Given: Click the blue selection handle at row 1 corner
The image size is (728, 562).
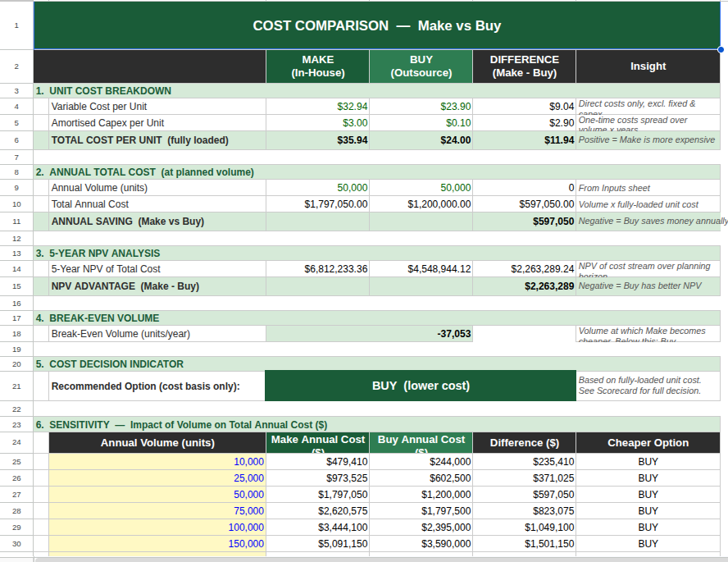Looking at the screenshot, I should (721, 49).
